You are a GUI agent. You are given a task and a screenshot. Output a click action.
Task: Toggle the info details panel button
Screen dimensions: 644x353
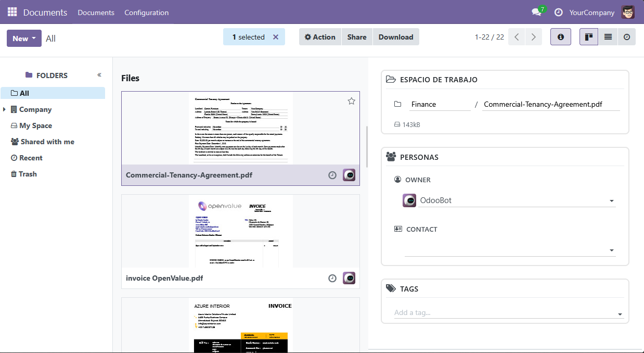[560, 37]
